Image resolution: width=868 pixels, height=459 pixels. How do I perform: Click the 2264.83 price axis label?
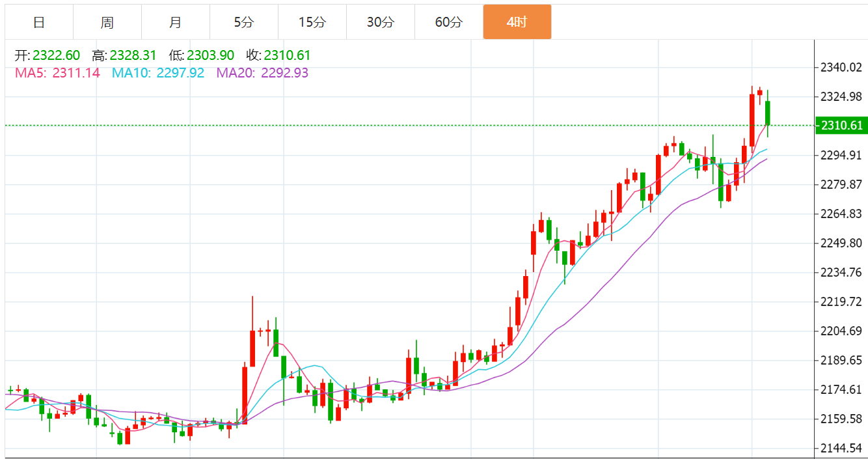841,214
